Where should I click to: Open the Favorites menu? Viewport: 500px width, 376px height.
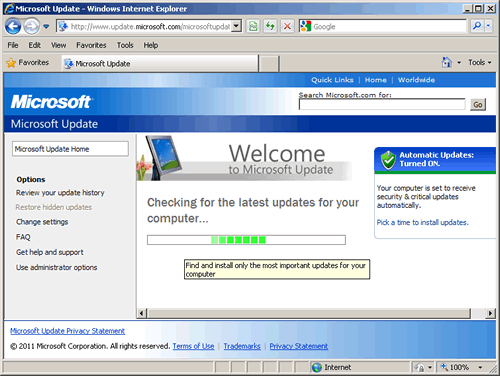click(x=91, y=45)
